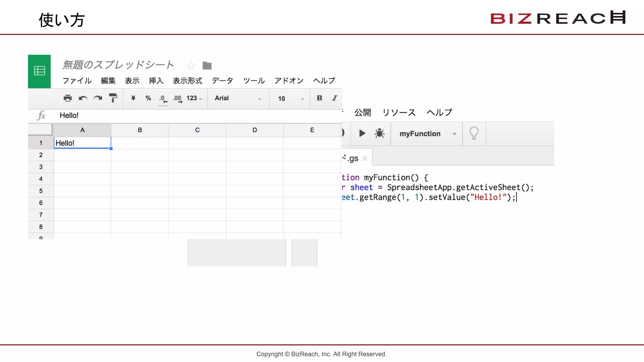
Task: Star the untitled spreadsheet
Action: click(191, 65)
